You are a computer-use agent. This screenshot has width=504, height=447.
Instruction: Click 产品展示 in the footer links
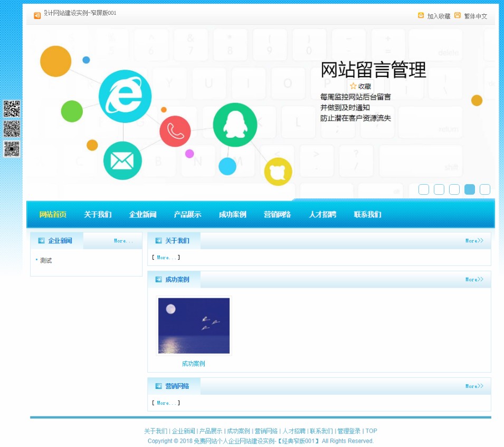tap(211, 431)
